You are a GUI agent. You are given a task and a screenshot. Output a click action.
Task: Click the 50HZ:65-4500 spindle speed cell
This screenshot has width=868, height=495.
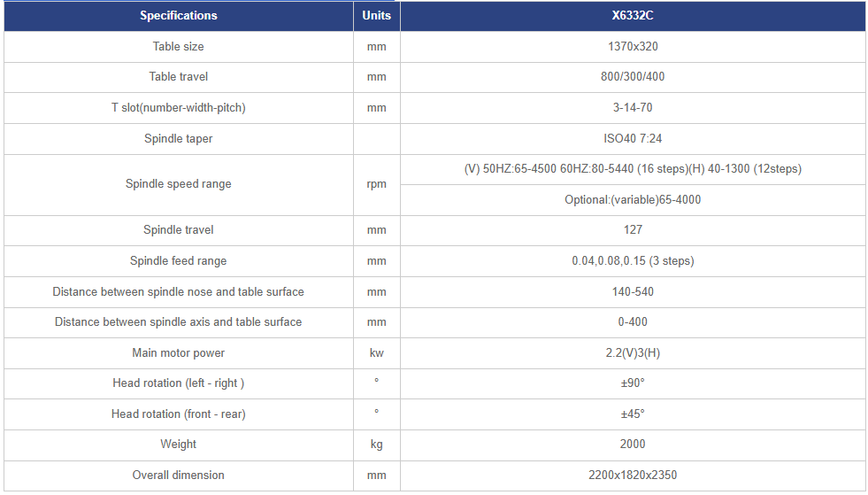tap(633, 169)
